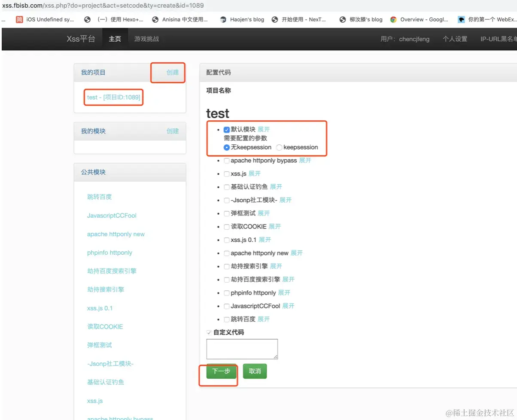
Task: Open public module apache httponly new
Action: [x=116, y=234]
